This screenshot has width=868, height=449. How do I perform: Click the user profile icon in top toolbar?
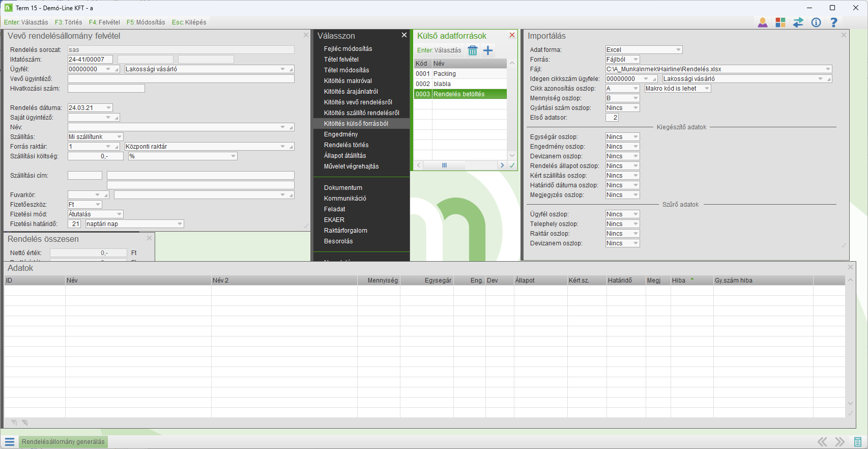tap(762, 22)
